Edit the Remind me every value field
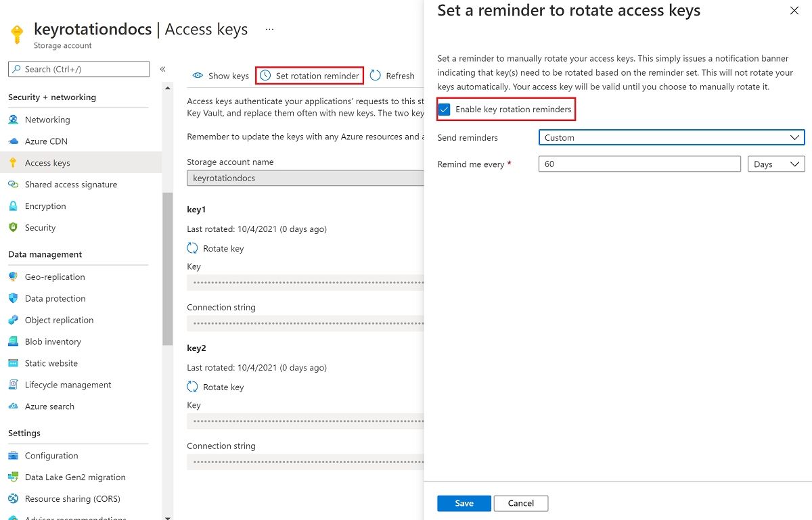The image size is (812, 520). pyautogui.click(x=639, y=164)
